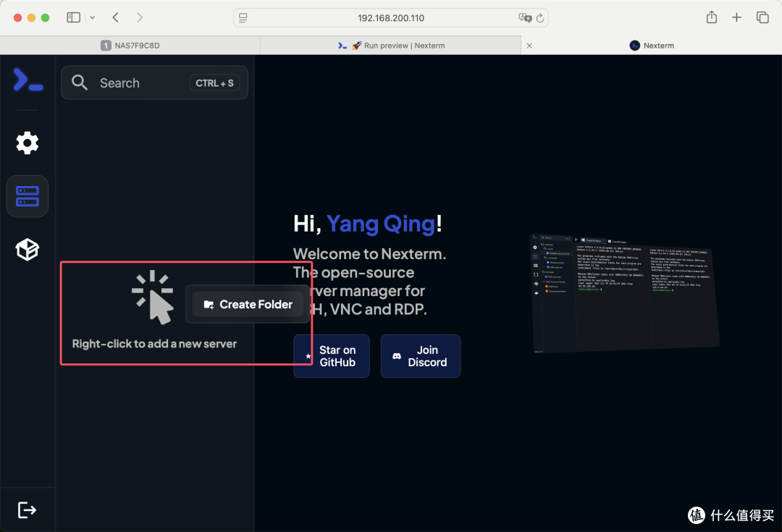Open Nexterm settings via gear icon

click(27, 143)
